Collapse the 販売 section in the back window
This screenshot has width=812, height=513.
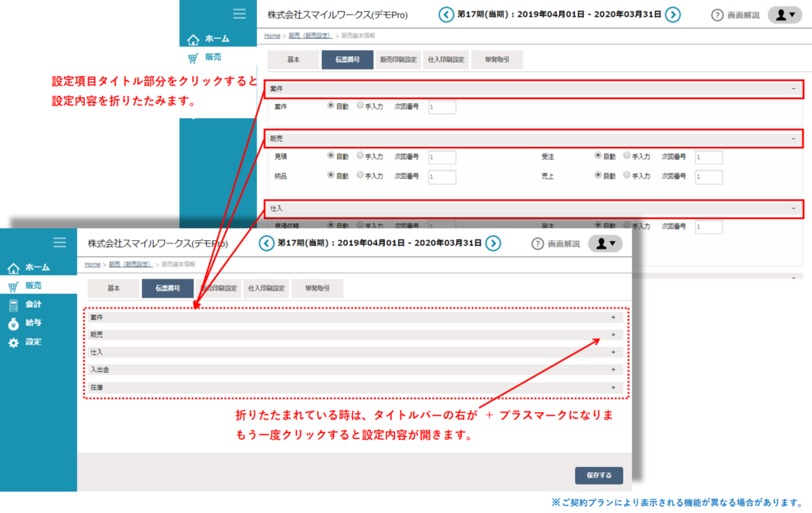point(534,139)
